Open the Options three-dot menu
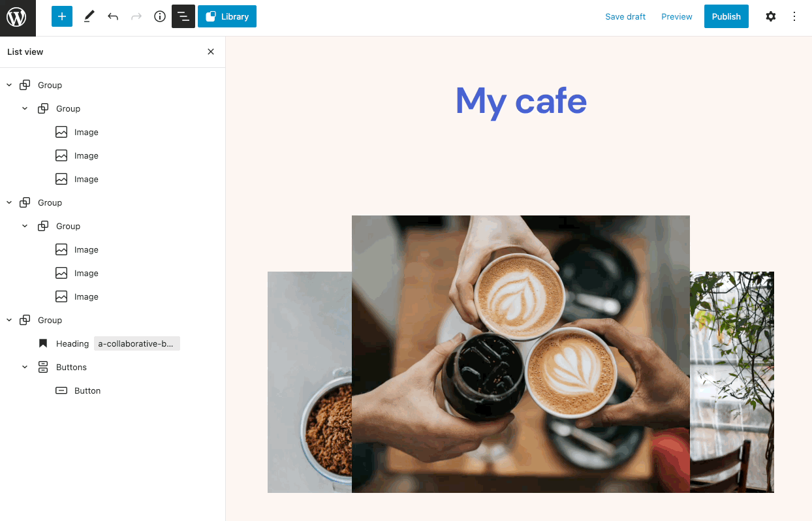Image resolution: width=812 pixels, height=521 pixels. [x=794, y=16]
